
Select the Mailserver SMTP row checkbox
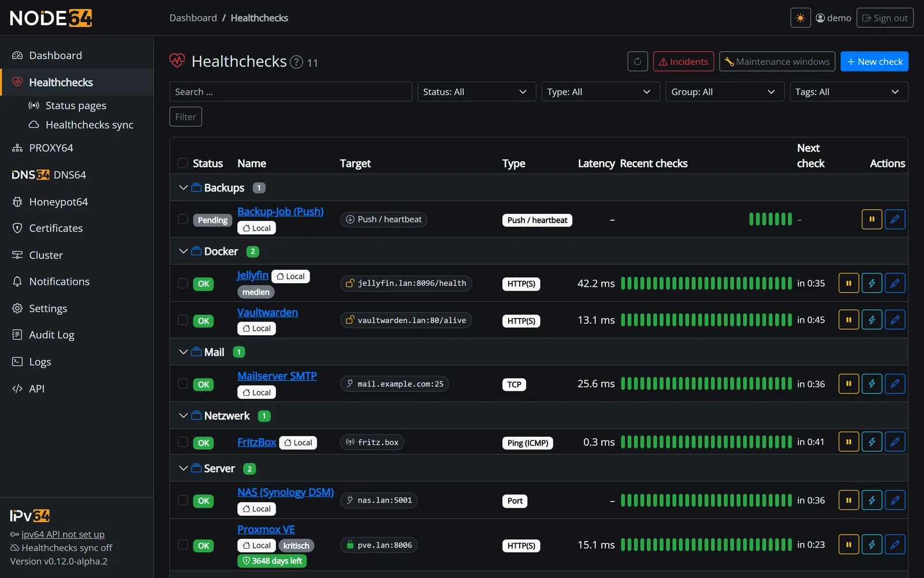point(183,384)
